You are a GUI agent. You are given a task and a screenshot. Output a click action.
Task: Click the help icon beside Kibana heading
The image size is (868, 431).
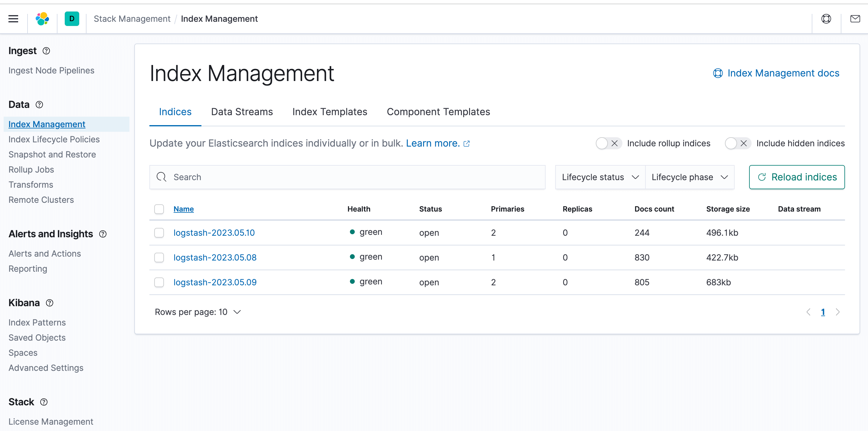click(50, 303)
